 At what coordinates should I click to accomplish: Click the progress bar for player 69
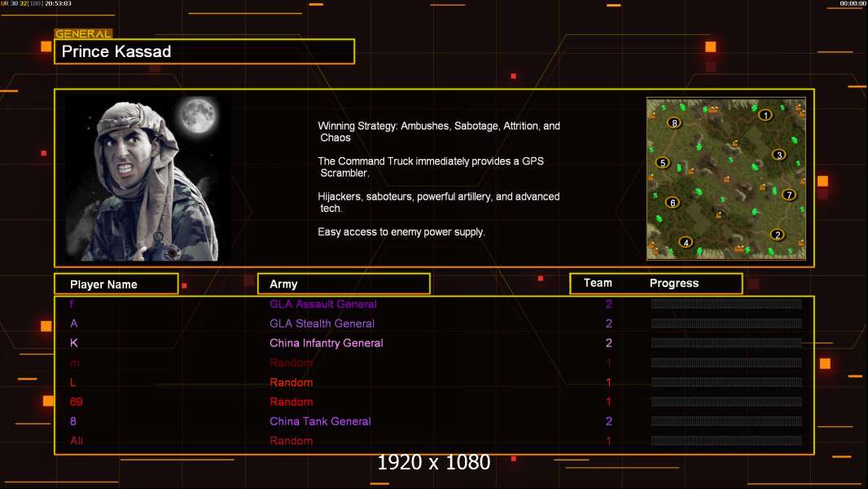pos(726,402)
